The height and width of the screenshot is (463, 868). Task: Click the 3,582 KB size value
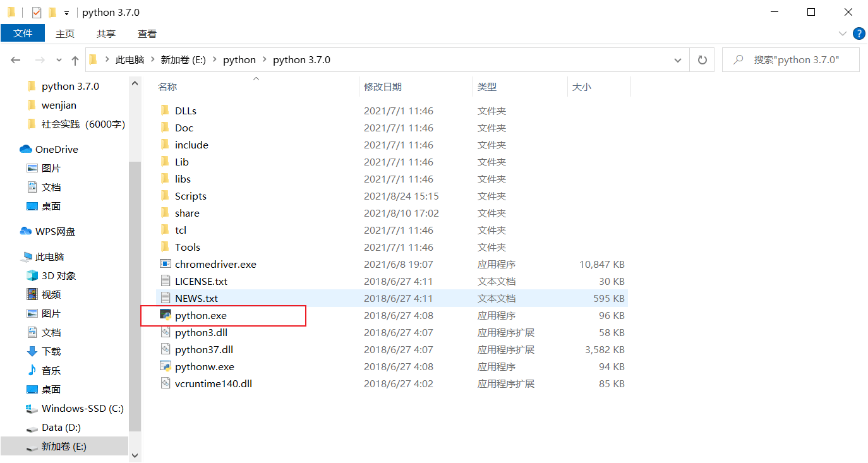605,349
